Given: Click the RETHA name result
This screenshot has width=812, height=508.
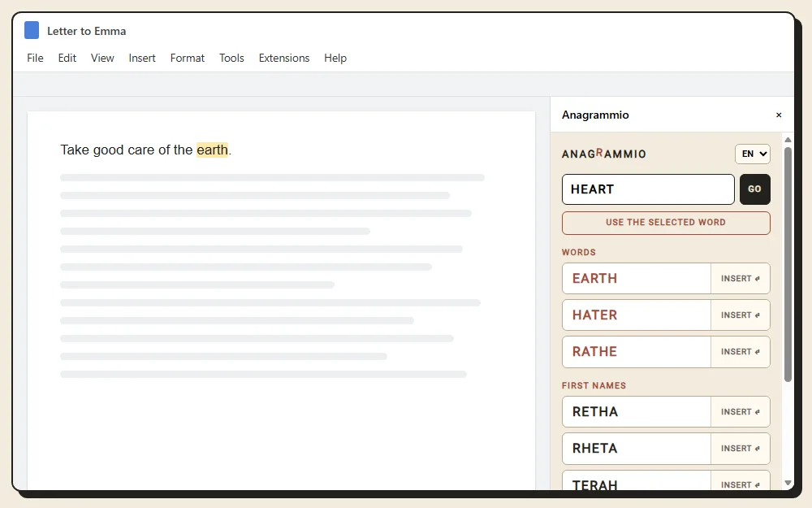Looking at the screenshot, I should click(595, 411).
